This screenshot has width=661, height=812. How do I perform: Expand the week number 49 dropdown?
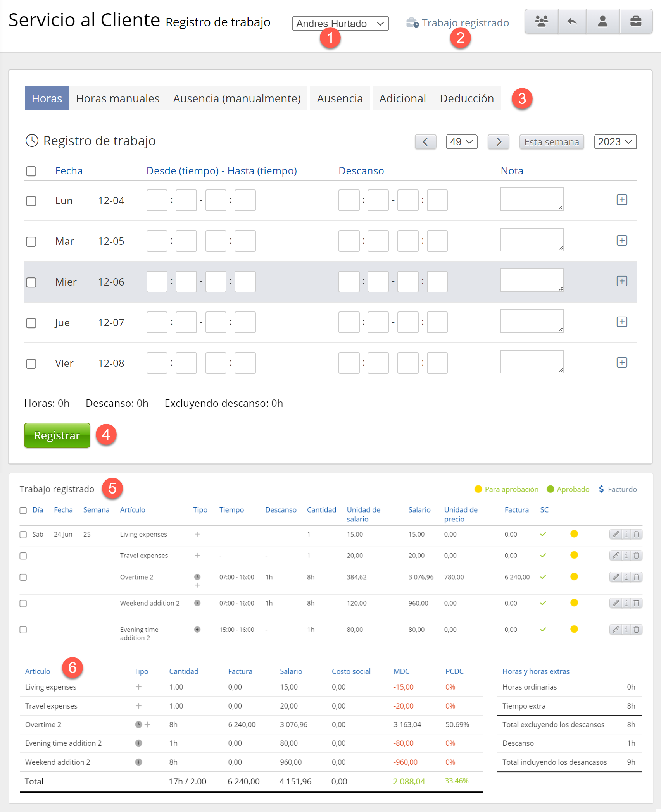pos(461,142)
